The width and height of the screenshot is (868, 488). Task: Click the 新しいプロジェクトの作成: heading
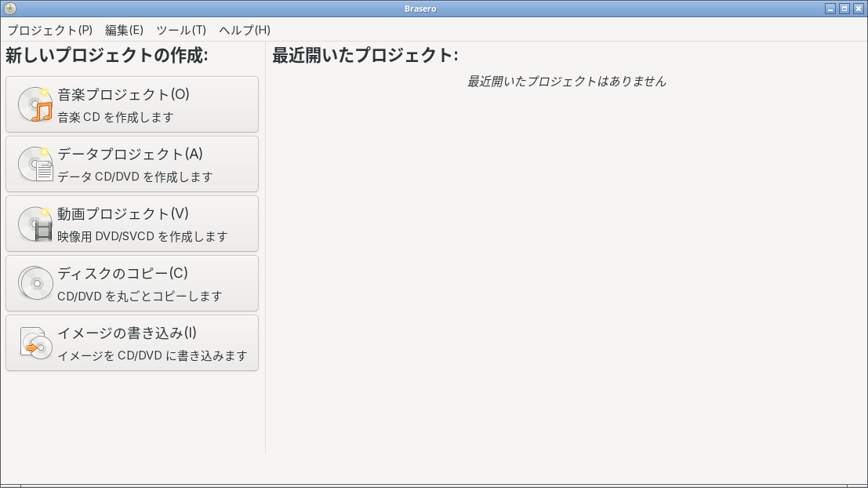pyautogui.click(x=107, y=55)
